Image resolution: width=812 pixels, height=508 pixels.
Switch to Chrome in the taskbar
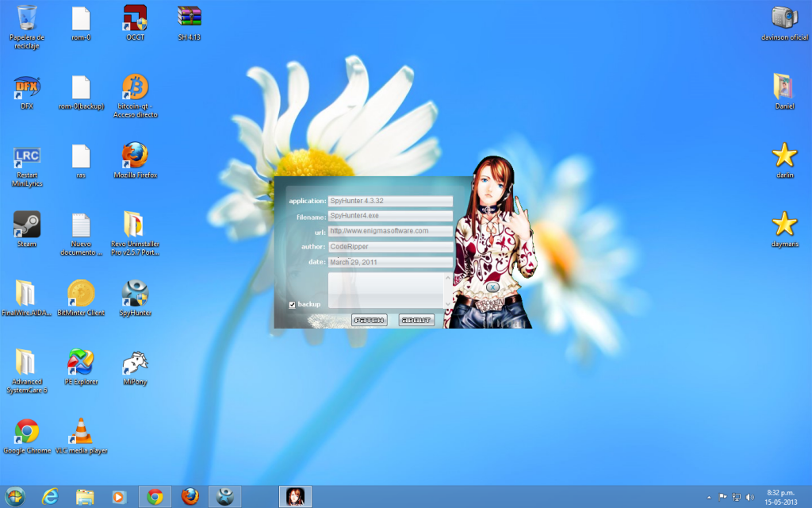[x=155, y=497]
